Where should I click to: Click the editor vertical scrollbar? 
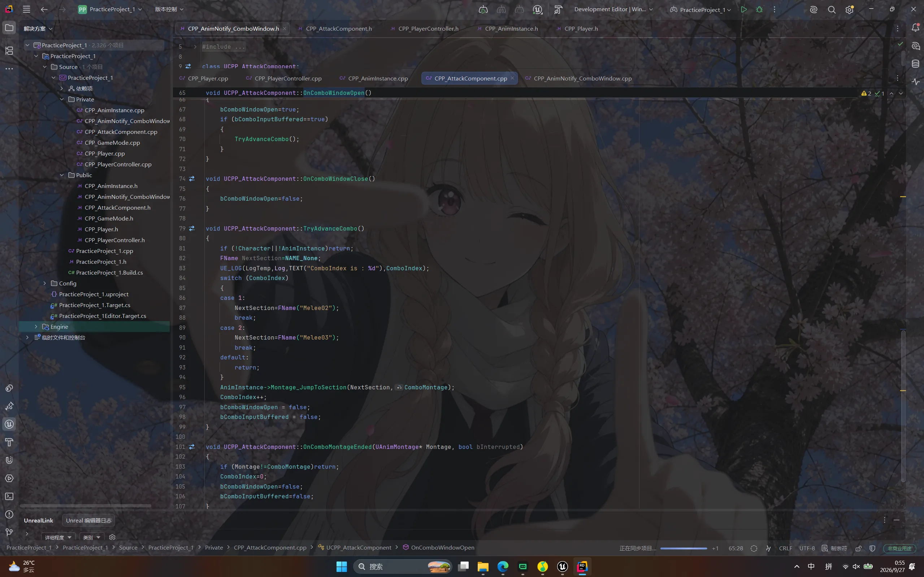pyautogui.click(x=903, y=406)
